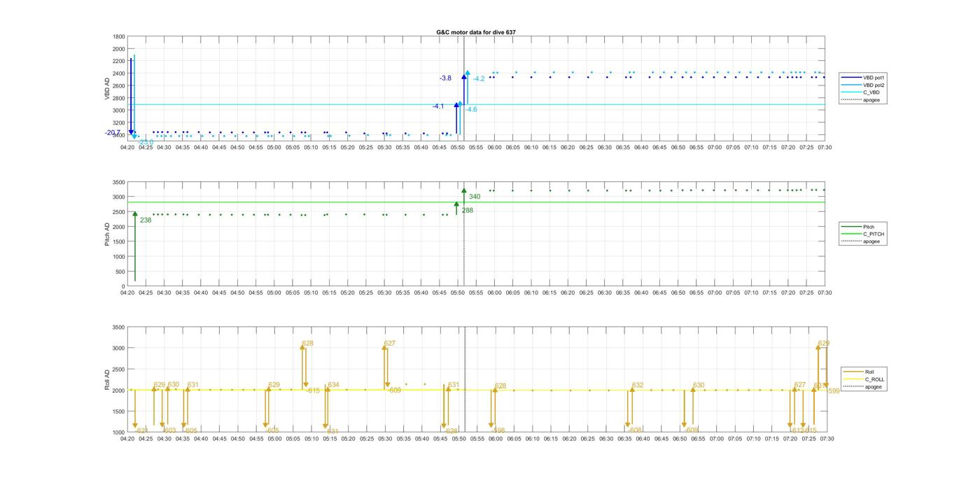This screenshot has height=485, width=980.
Task: Select the 'C_PITCH' legend entry
Action: coord(862,234)
